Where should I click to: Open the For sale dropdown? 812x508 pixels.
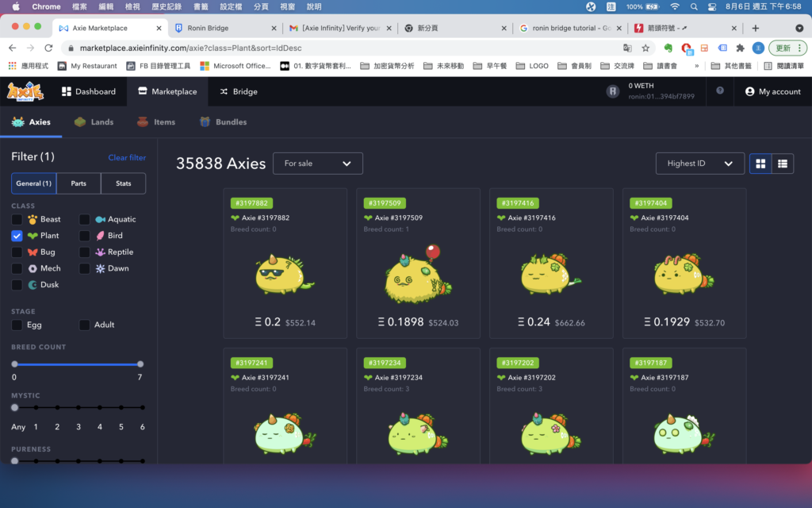317,164
